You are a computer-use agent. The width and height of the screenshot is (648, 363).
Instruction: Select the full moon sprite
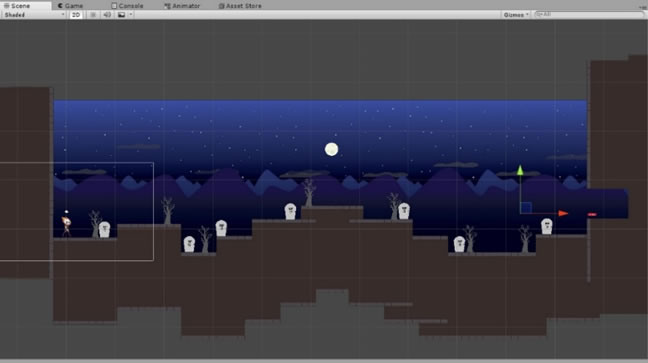331,149
